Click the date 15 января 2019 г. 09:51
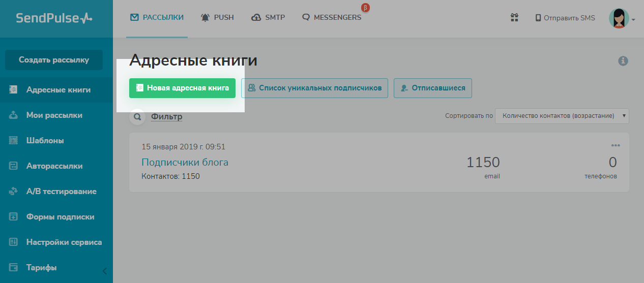 183,147
